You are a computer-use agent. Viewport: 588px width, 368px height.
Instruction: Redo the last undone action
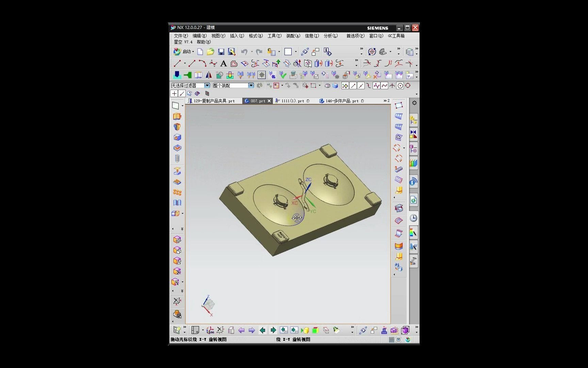259,52
